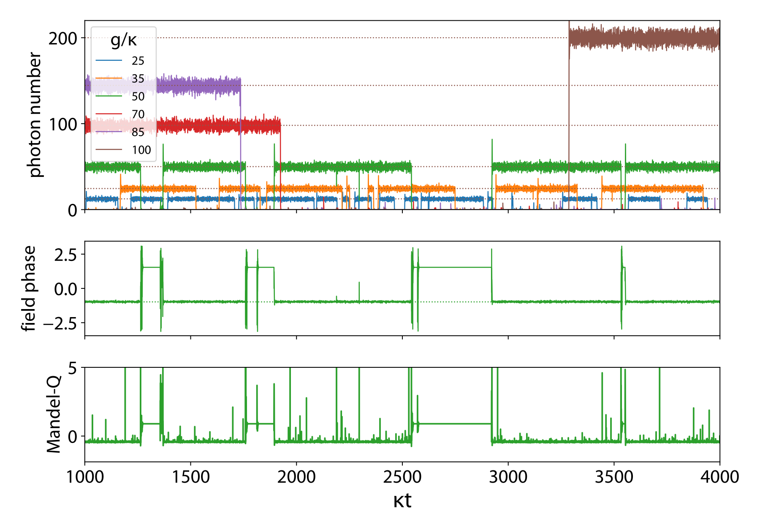
Task: Click the brown g/κ=100 plateau trace
Action: pos(644,38)
